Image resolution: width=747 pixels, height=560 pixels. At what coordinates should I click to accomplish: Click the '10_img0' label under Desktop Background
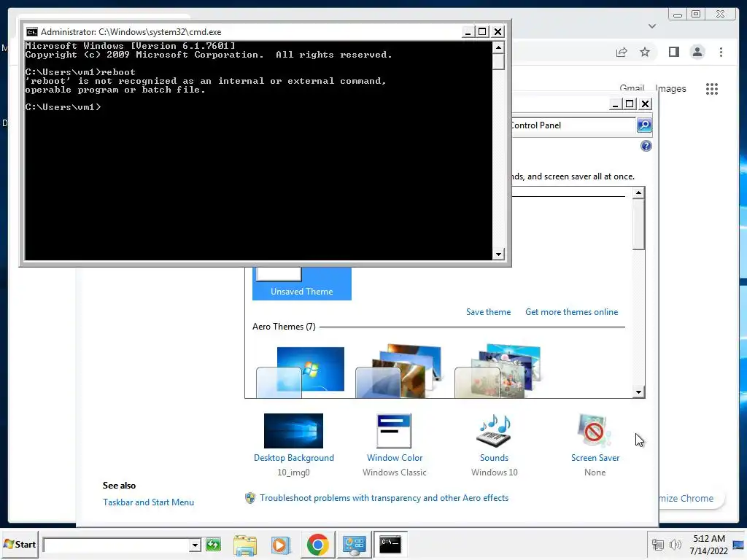[x=293, y=472]
